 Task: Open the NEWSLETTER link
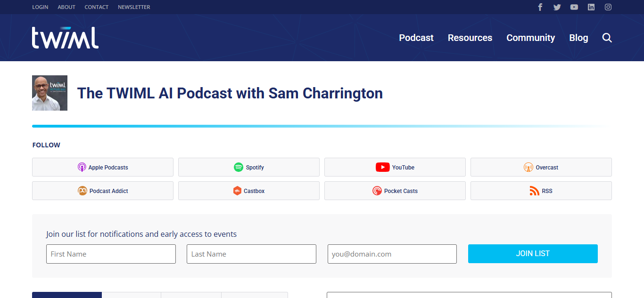coord(134,7)
